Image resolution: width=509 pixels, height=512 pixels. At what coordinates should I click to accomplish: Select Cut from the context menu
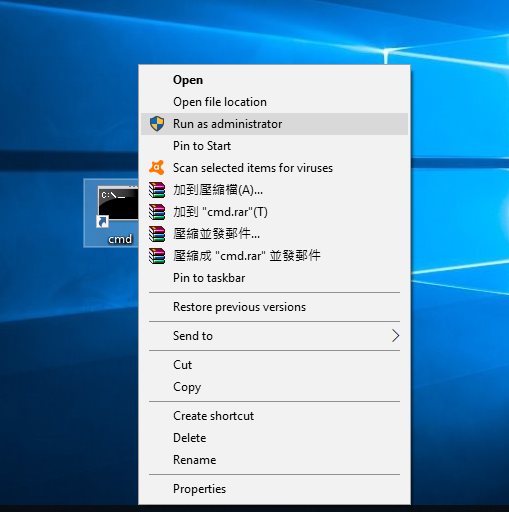click(x=274, y=365)
